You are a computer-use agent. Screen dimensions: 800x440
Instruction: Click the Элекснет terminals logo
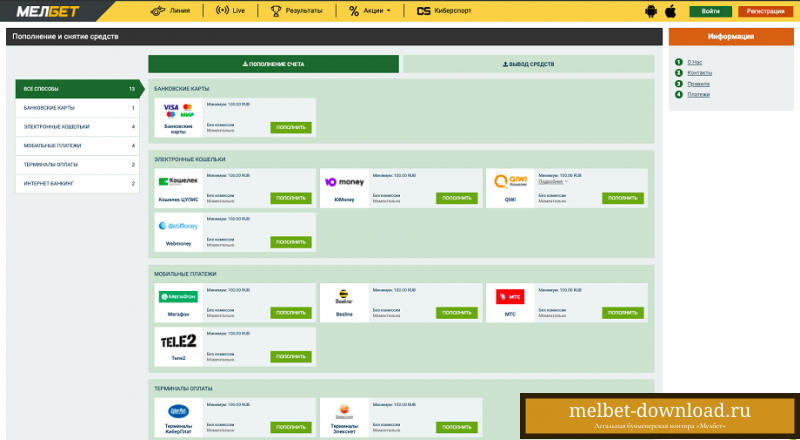click(344, 411)
